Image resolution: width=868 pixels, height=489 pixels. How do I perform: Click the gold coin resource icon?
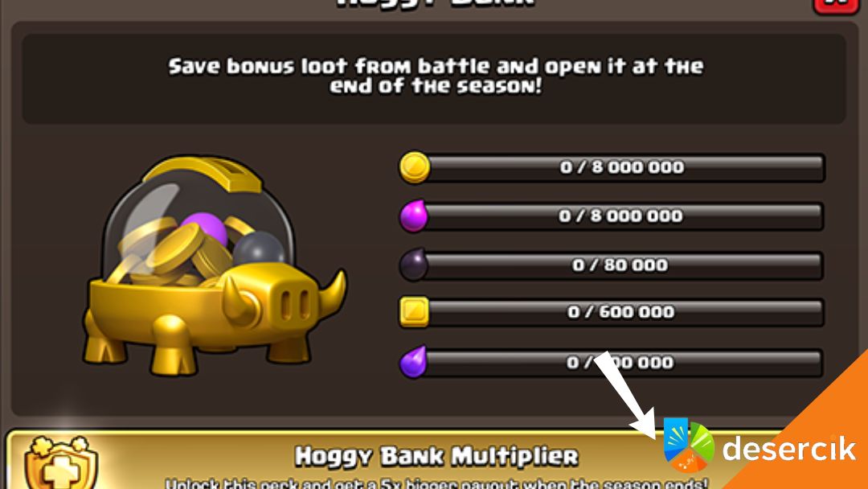[x=415, y=167]
